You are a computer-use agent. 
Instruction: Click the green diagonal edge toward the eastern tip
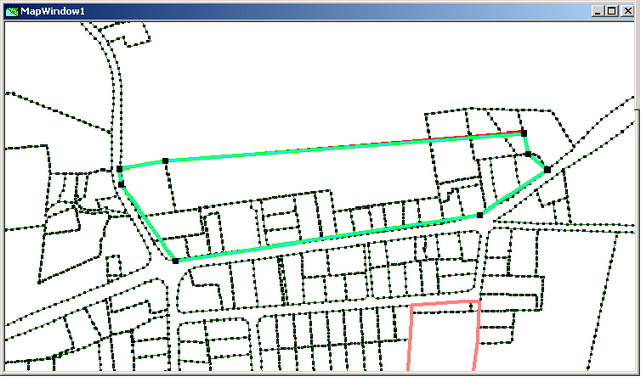click(x=513, y=192)
